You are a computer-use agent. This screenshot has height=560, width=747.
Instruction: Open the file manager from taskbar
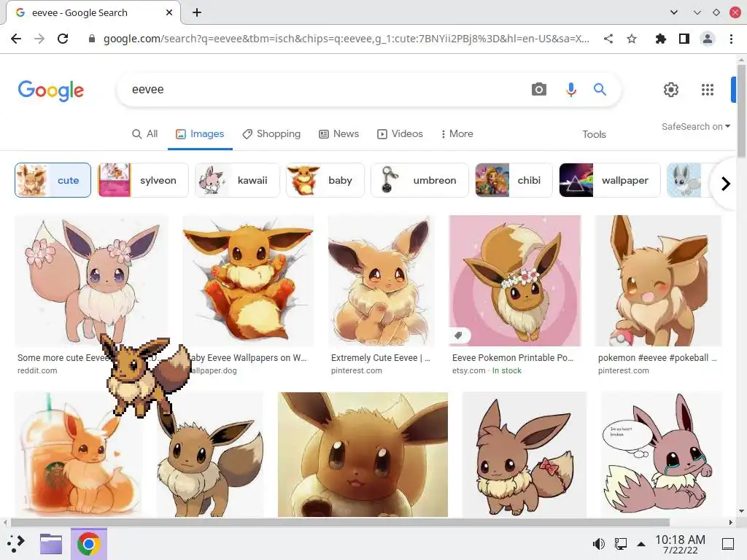click(x=51, y=543)
